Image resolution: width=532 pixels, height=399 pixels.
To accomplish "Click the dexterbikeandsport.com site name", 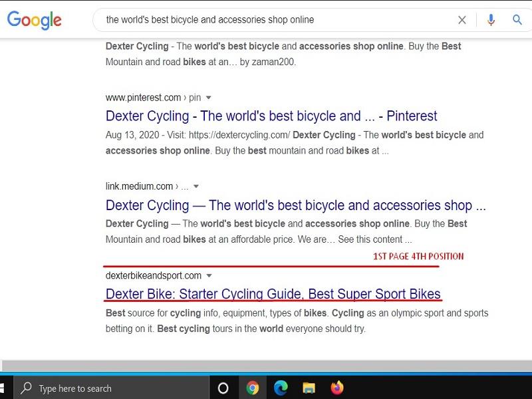I will click(152, 275).
